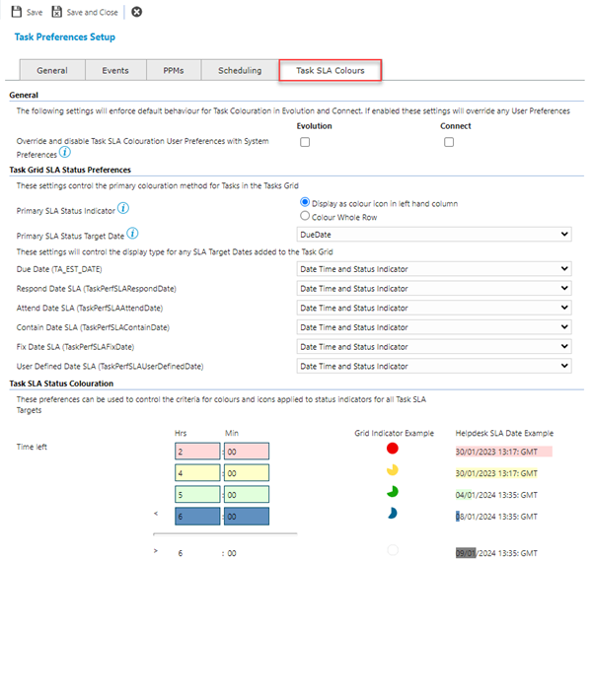592x700 pixels.
Task: Click info icon next to Primary SLA Status Indicator
Action: 123,209
